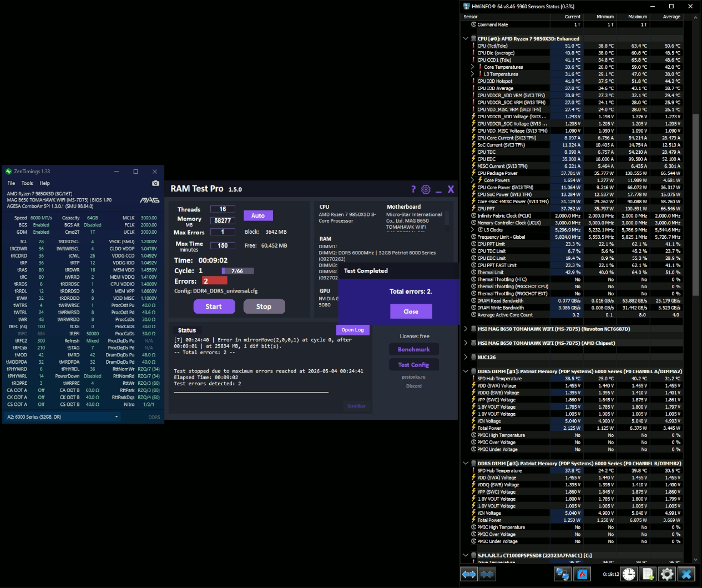Click the Maximum column header in HWiNFO

pos(633,17)
